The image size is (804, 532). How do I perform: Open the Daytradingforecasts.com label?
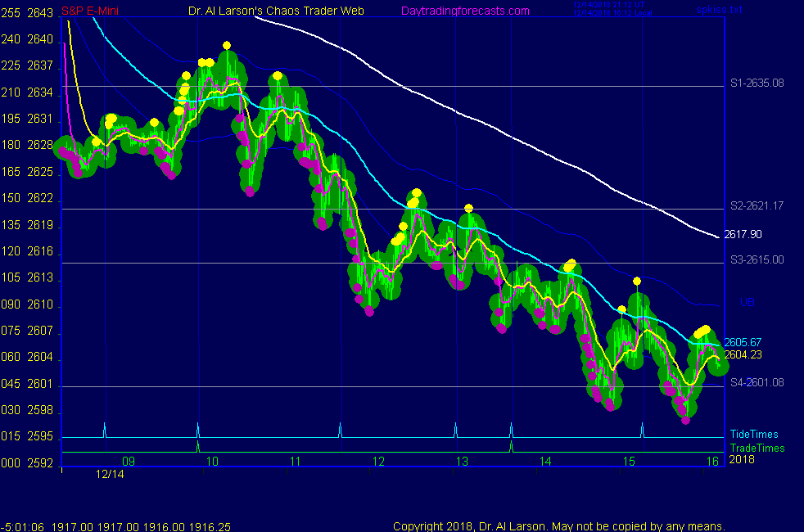[x=465, y=11]
